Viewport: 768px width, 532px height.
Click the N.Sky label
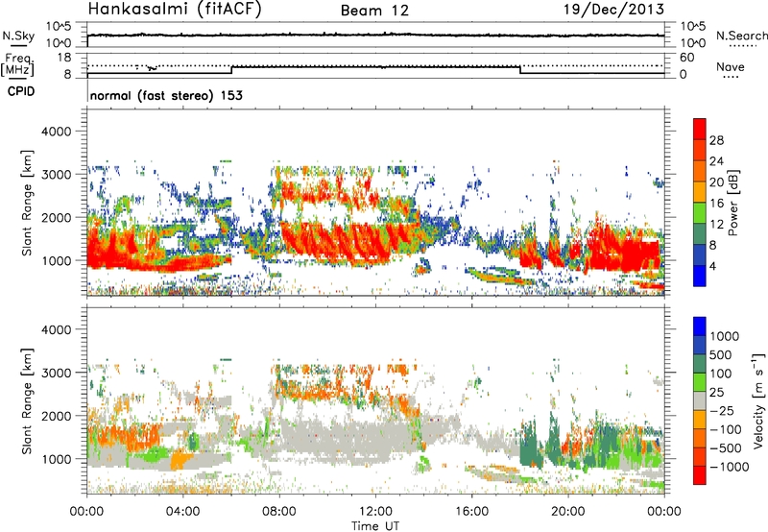[18, 36]
